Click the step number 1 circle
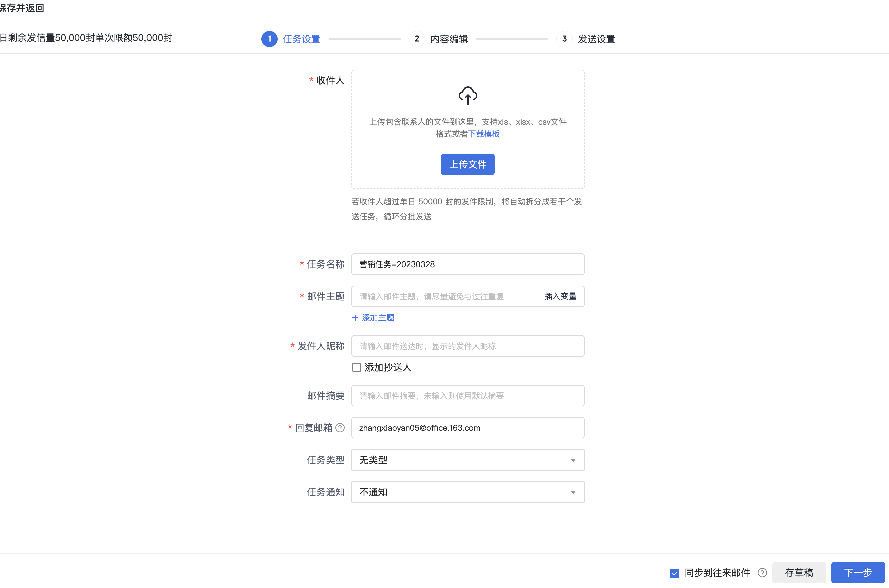 point(269,39)
